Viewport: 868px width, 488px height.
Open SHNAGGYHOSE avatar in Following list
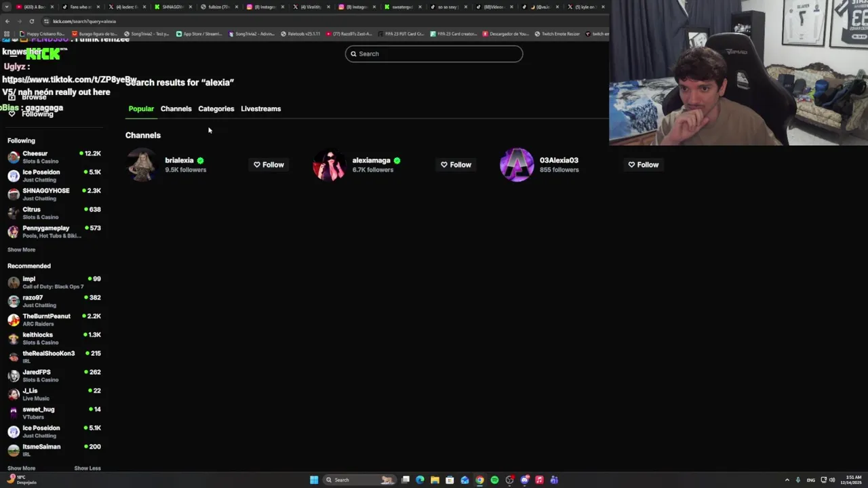pos(14,195)
